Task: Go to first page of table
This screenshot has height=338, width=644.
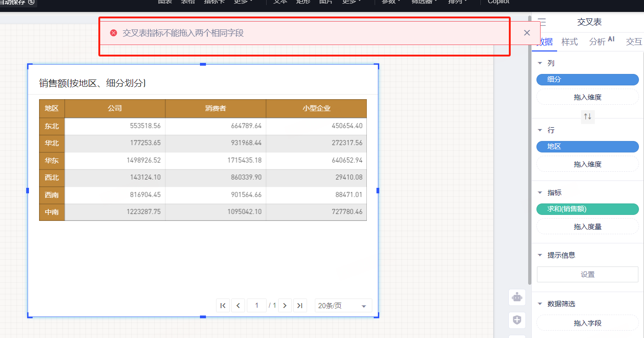Action: pos(223,305)
